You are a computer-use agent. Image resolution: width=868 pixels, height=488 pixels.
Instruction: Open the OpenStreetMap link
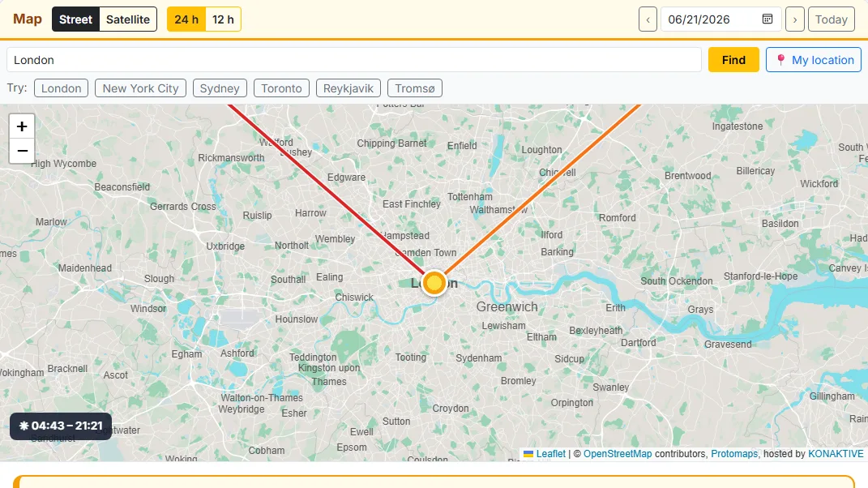(x=618, y=454)
